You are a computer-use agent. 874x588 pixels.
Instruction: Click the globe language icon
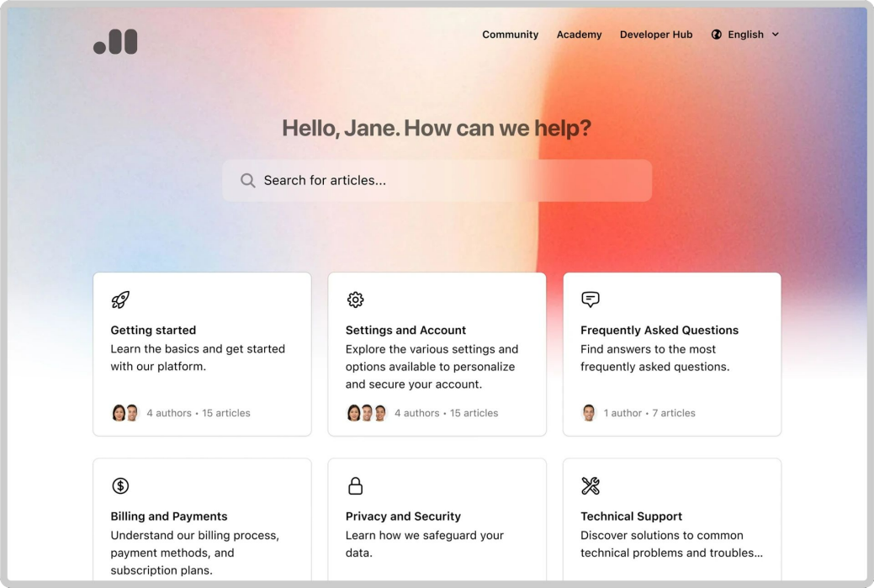point(717,34)
